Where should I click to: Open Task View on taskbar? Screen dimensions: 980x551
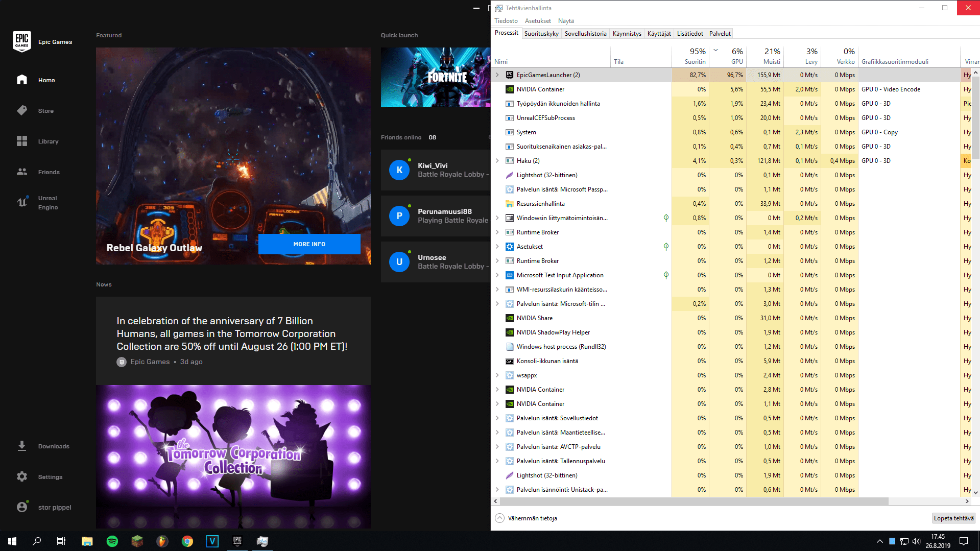pyautogui.click(x=61, y=541)
